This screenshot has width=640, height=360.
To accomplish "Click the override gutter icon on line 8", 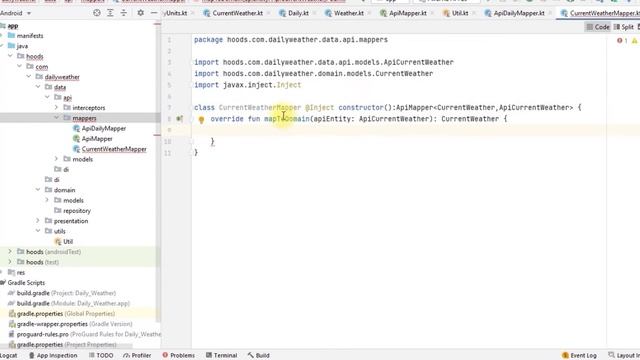I will (179, 119).
